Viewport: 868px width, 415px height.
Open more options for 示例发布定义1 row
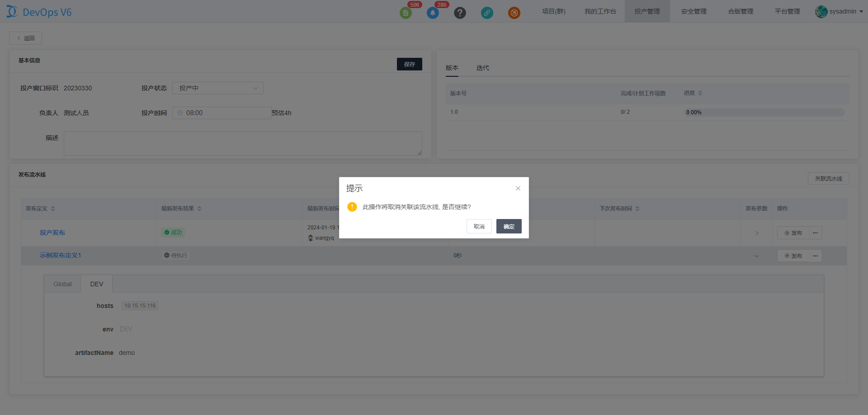click(815, 256)
